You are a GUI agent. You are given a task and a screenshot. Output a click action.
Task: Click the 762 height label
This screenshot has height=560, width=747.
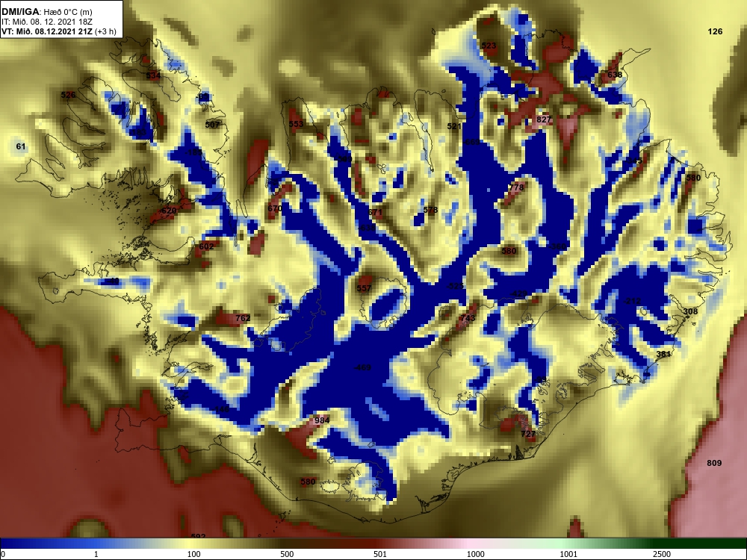point(243,317)
